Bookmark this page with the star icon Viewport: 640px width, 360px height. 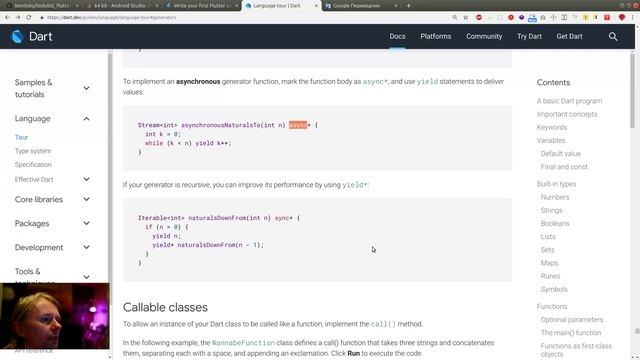click(466, 18)
